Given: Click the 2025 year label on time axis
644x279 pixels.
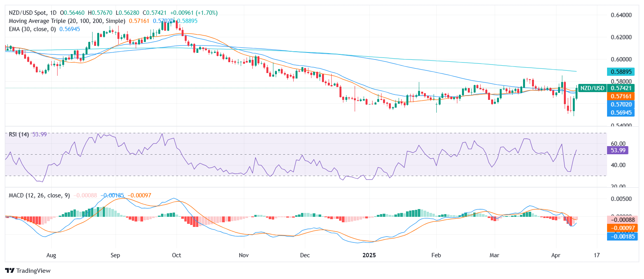Looking at the screenshot, I should (x=369, y=255).
